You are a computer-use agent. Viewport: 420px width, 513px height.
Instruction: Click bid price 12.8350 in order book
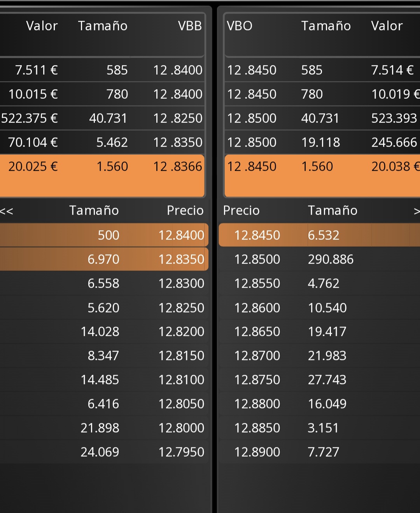point(104,259)
